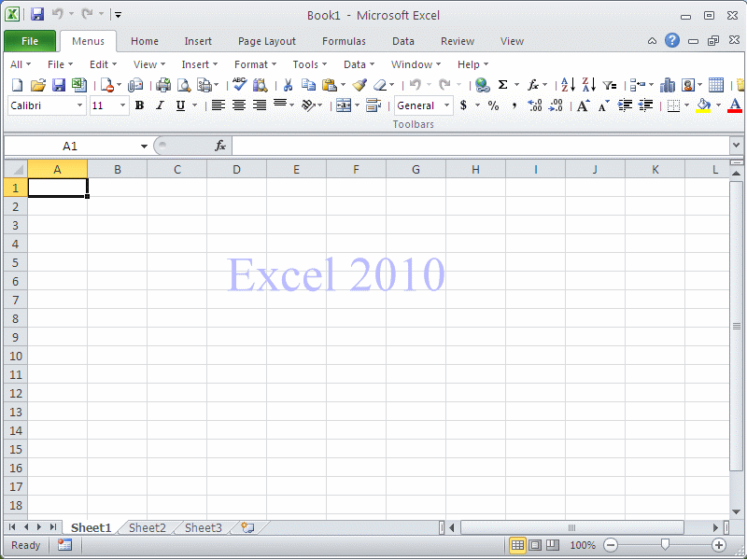
Task: Switch to Page Break Preview in status bar
Action: [x=553, y=545]
